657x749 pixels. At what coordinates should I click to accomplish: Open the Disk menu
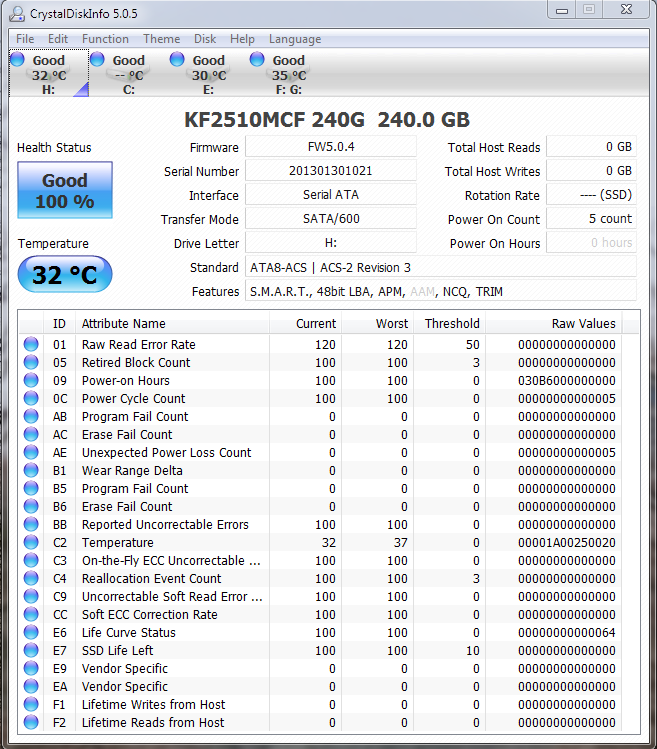click(x=205, y=39)
